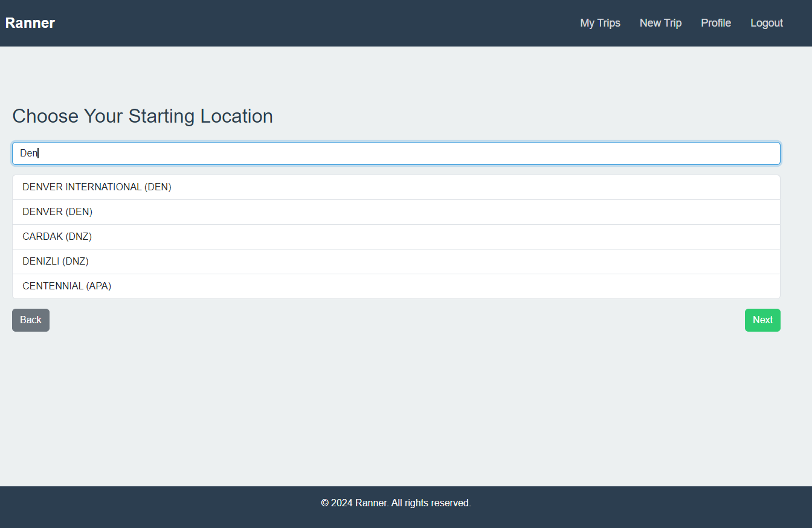Select DENIZLI (DNZ) suggestion
Image resolution: width=812 pixels, height=528 pixels.
pyautogui.click(x=396, y=262)
